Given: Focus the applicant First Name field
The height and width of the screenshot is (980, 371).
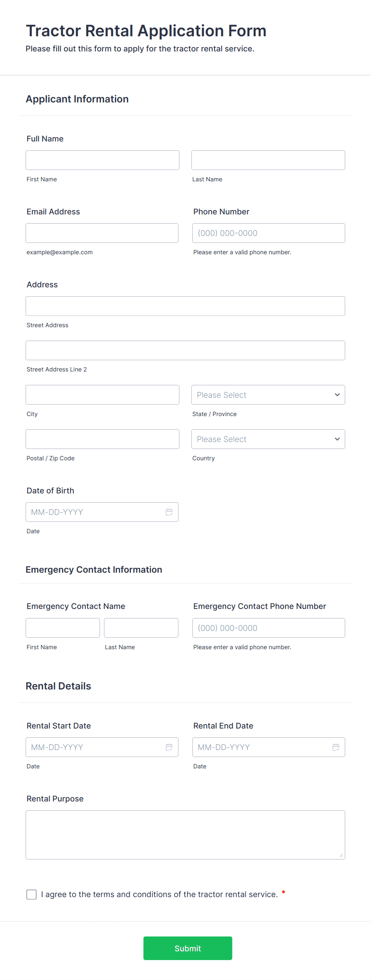Looking at the screenshot, I should [x=103, y=160].
